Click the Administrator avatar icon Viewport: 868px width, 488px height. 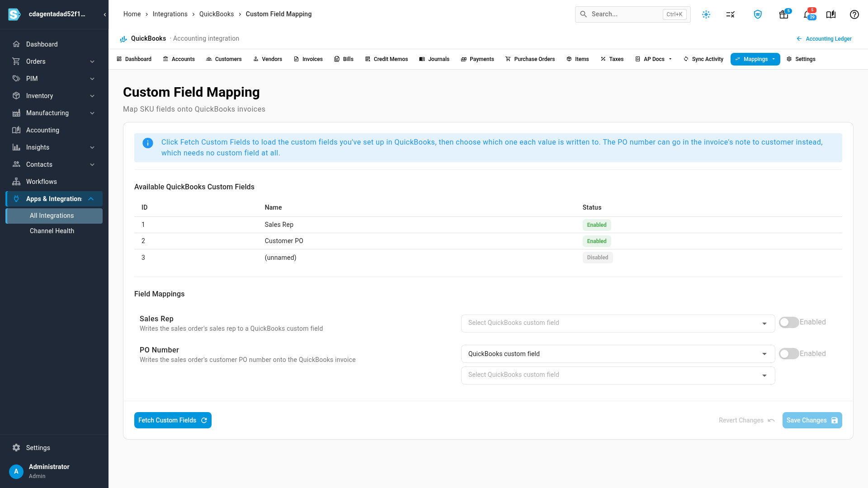16,471
